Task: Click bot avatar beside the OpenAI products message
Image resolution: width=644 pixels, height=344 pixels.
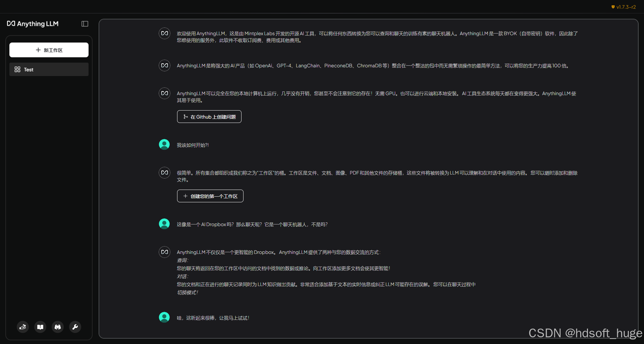Action: [164, 65]
